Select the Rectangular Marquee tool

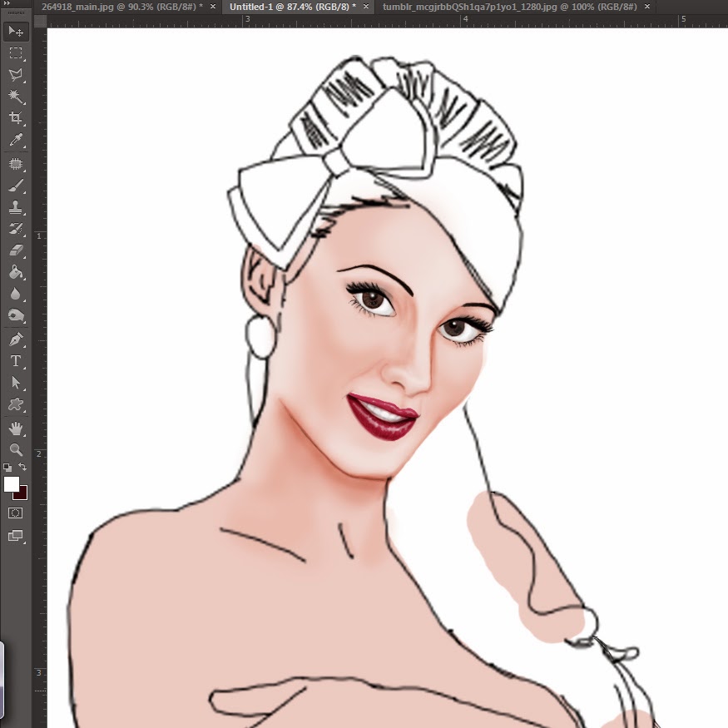[x=16, y=53]
